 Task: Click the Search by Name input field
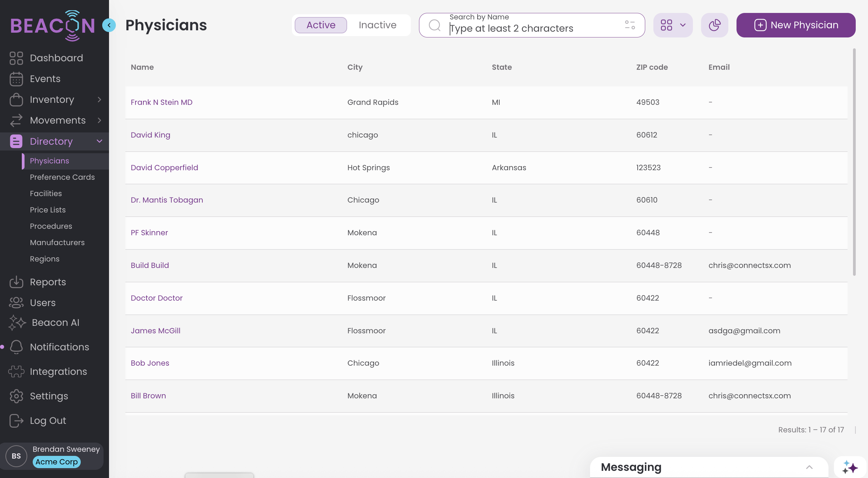(532, 25)
